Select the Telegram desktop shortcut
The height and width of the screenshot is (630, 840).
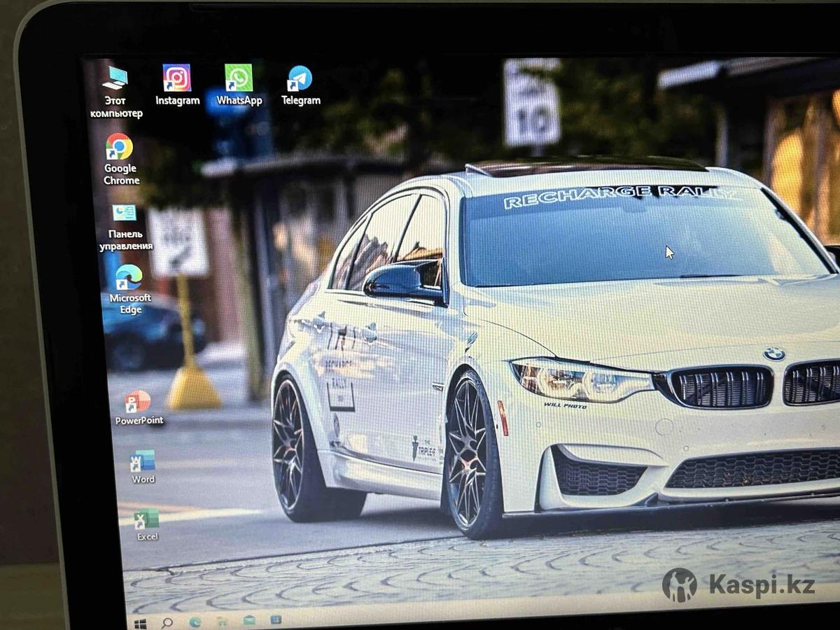click(300, 78)
